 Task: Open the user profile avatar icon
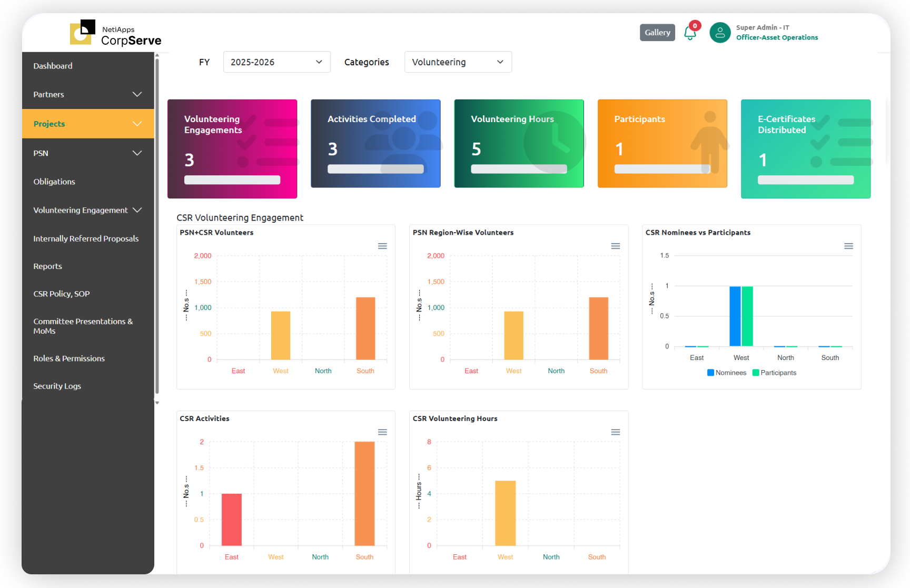[x=719, y=33]
